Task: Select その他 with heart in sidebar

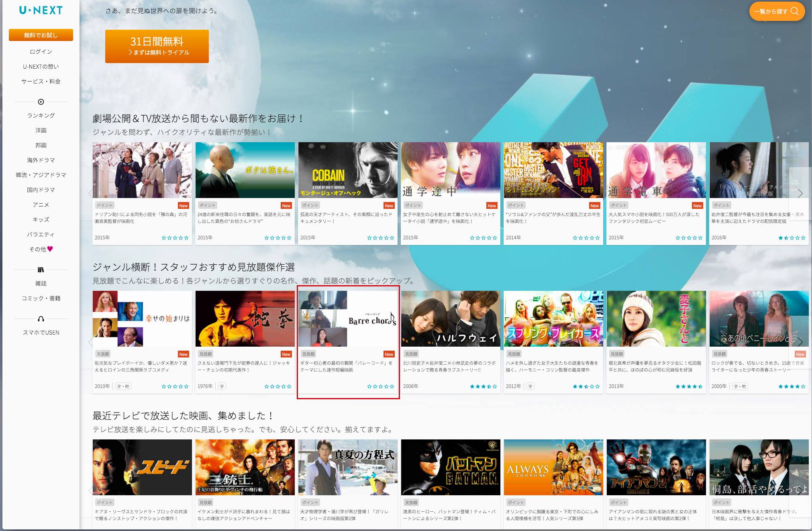Action: pos(41,249)
